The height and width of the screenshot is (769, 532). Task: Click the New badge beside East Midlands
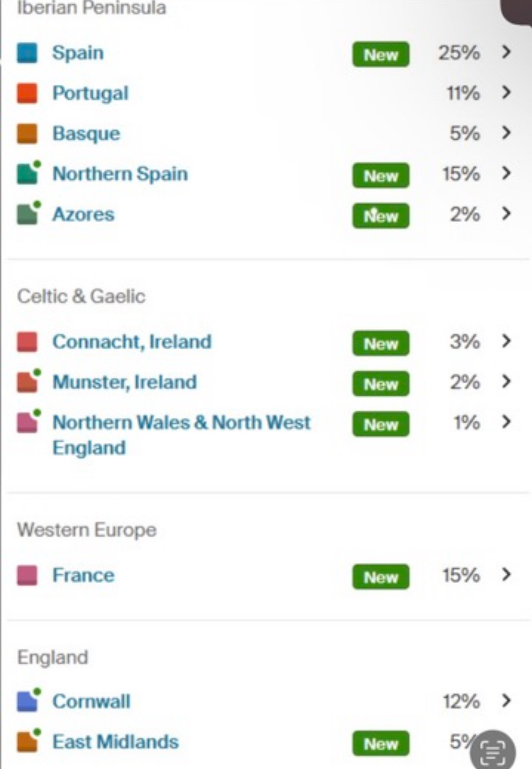click(x=381, y=743)
